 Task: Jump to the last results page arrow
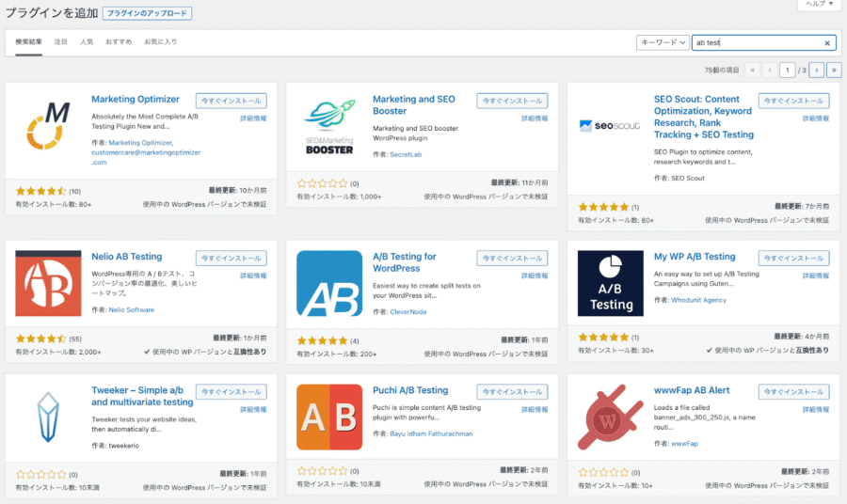click(834, 71)
